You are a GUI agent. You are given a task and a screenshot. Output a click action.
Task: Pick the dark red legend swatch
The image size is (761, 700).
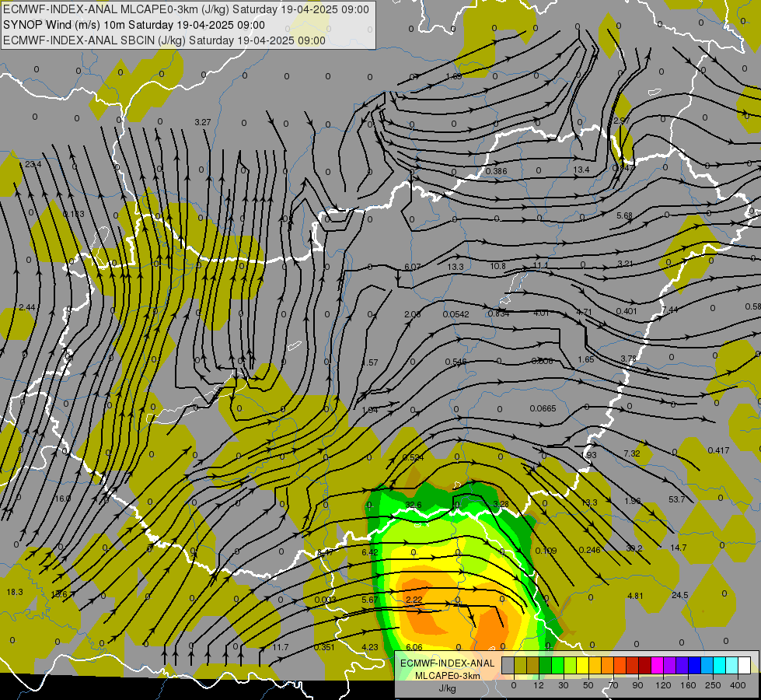[645, 665]
